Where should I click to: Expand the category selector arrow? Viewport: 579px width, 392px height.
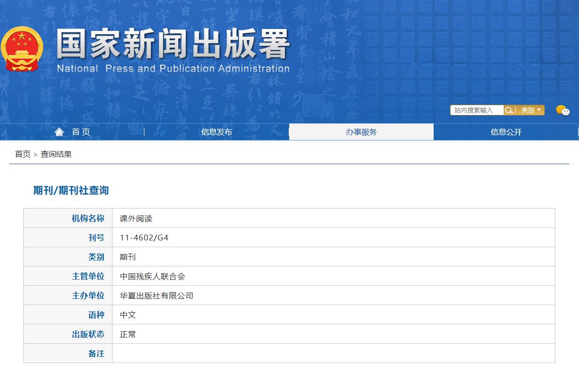click(539, 110)
